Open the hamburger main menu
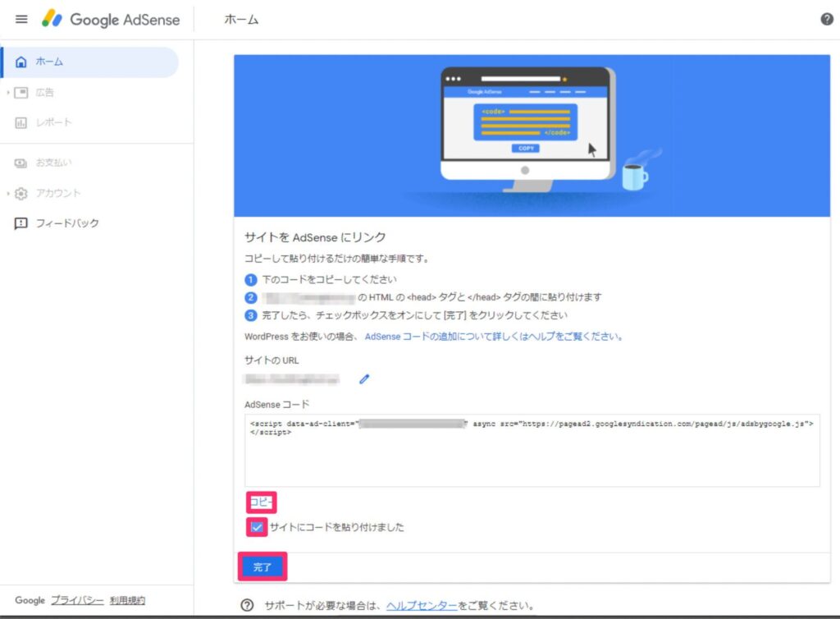This screenshot has width=840, height=619. [21, 20]
